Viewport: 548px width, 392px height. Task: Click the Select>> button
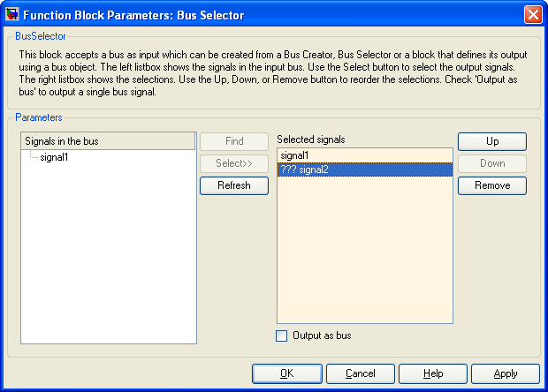(234, 163)
